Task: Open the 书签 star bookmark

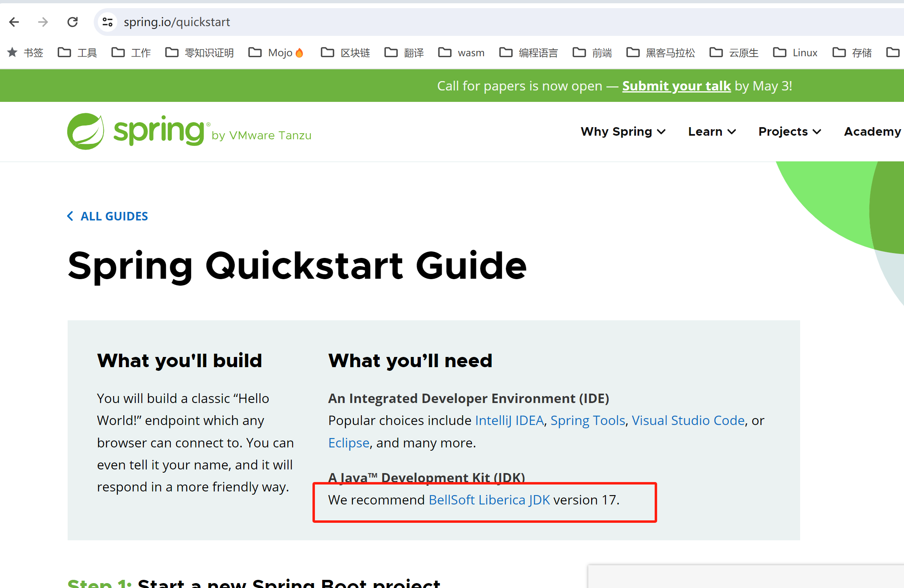Action: click(x=25, y=53)
